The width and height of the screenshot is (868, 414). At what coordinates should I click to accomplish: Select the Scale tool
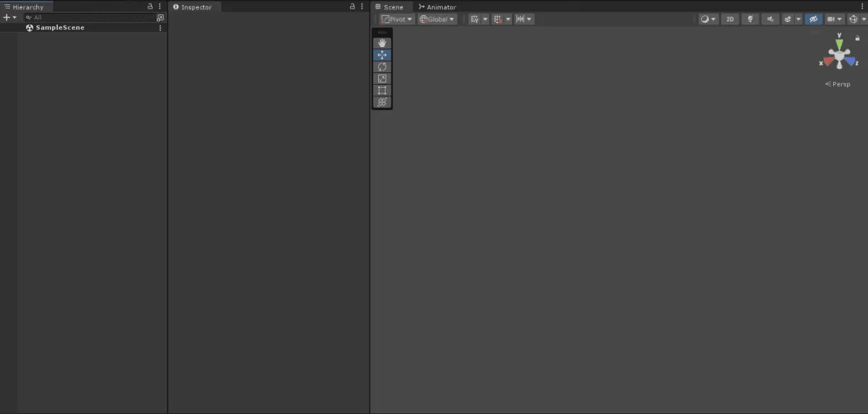coord(382,79)
